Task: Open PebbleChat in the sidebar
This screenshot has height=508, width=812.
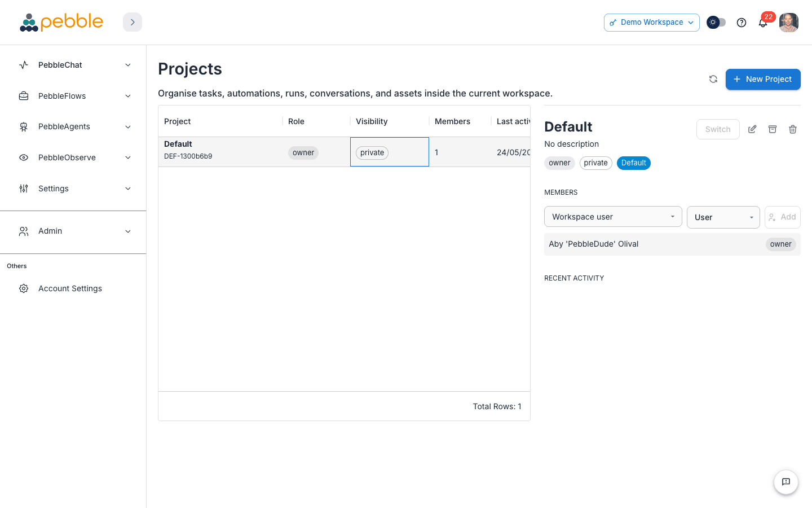Action: point(73,65)
